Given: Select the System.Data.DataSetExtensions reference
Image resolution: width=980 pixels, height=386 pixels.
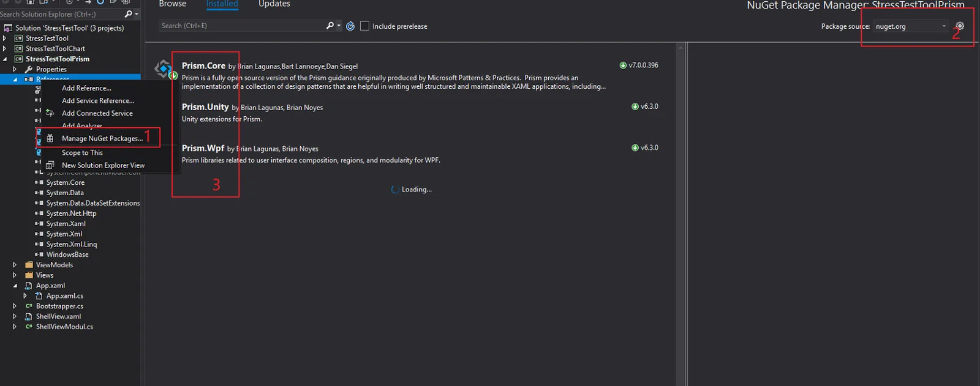Looking at the screenshot, I should (x=93, y=203).
